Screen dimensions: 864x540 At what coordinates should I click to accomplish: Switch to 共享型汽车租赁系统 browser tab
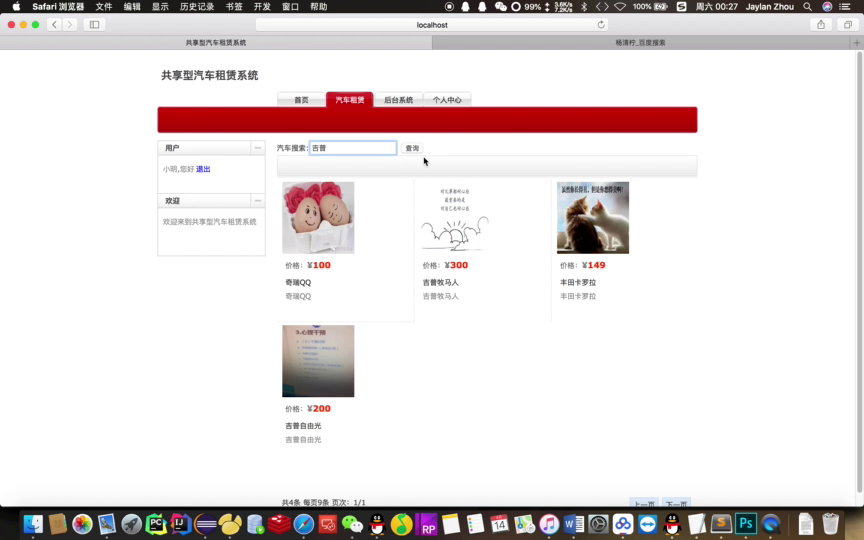216,42
